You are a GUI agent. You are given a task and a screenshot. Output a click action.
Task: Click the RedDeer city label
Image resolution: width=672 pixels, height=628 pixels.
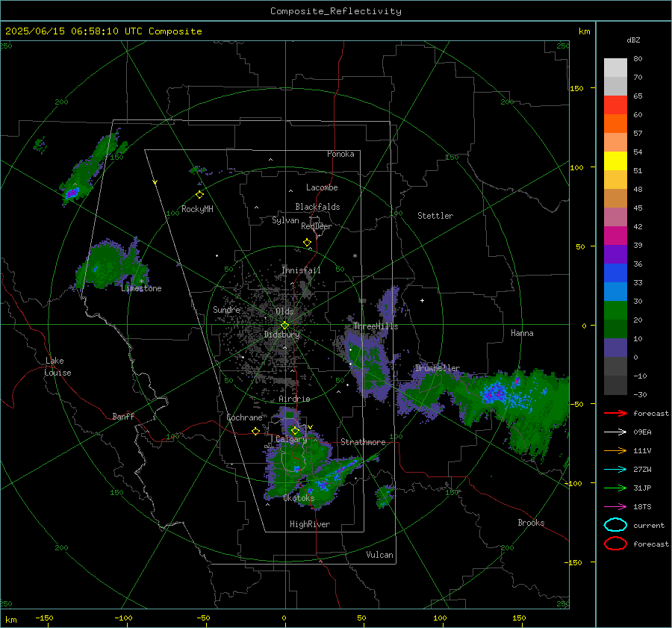pos(317,226)
